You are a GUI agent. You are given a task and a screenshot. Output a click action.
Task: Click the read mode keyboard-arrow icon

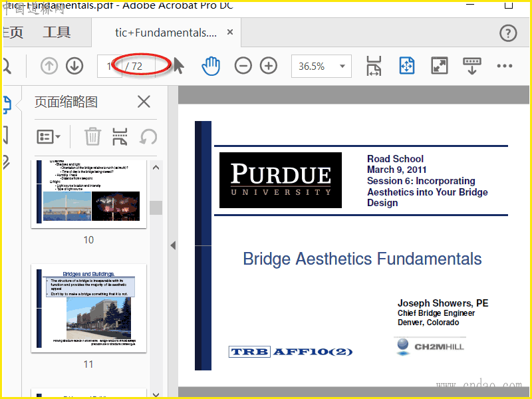pyautogui.click(x=472, y=66)
